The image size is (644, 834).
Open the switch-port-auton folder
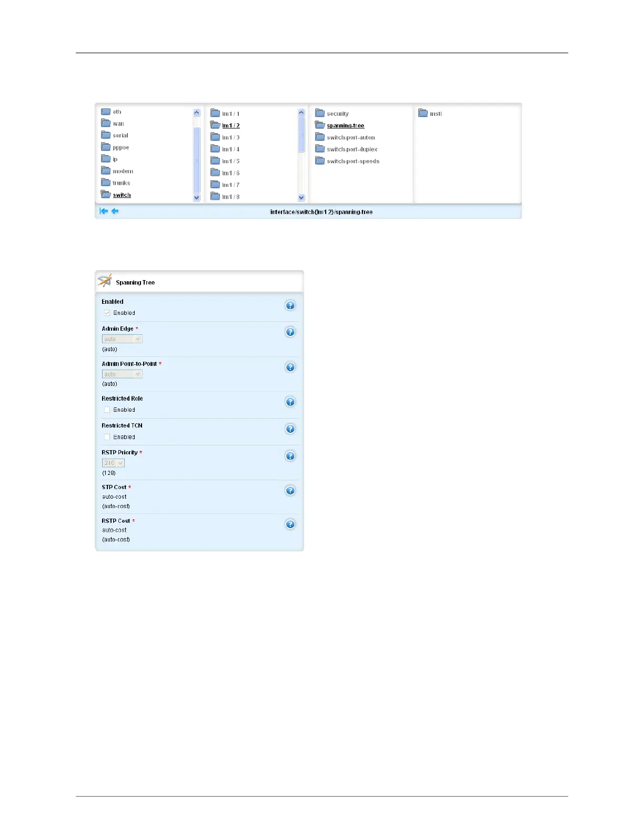point(345,137)
